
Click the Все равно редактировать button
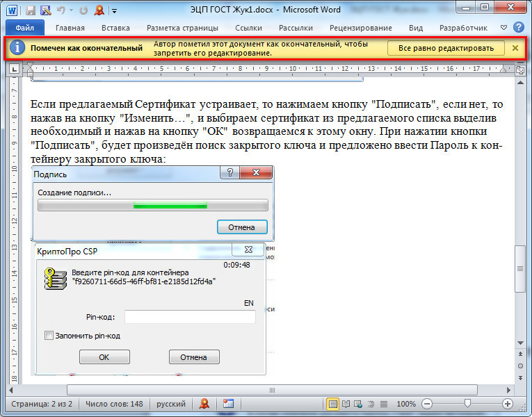click(446, 48)
